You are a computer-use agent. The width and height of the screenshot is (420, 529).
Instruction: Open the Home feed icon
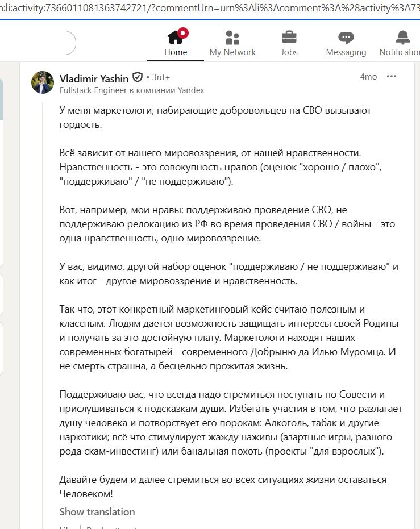tap(175, 38)
